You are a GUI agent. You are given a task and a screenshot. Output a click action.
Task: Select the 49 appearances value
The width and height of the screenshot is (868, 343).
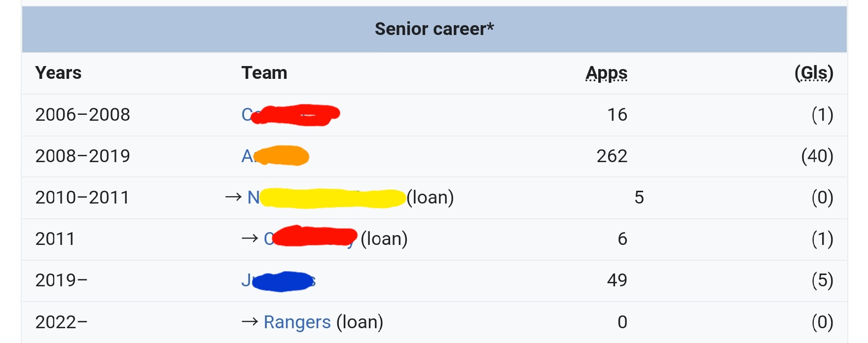pyautogui.click(x=616, y=280)
